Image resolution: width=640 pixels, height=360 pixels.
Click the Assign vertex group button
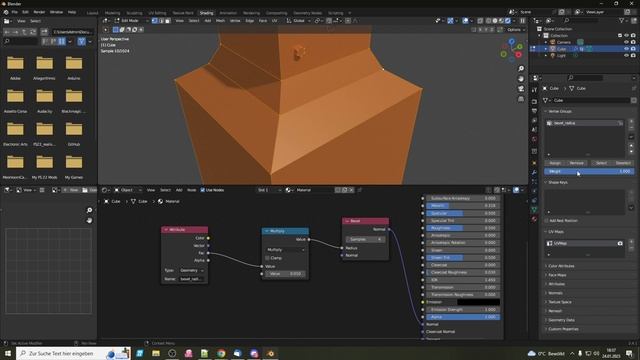pyautogui.click(x=555, y=163)
